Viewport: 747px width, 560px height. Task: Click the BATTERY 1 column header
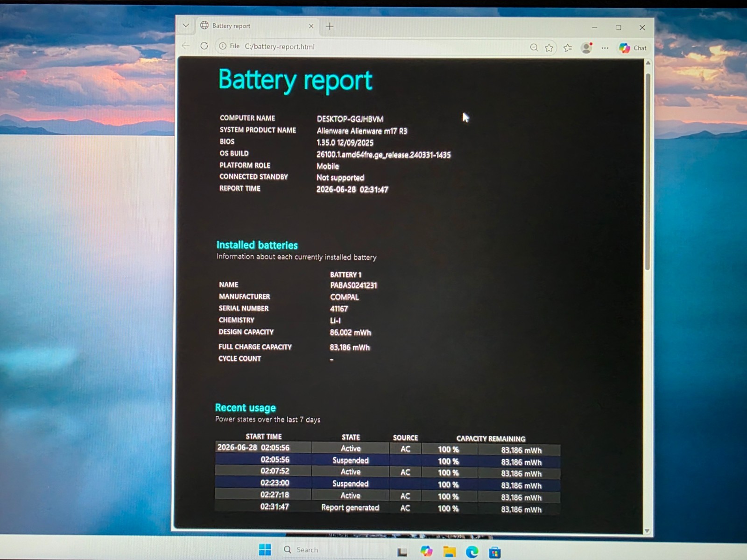[x=345, y=275]
